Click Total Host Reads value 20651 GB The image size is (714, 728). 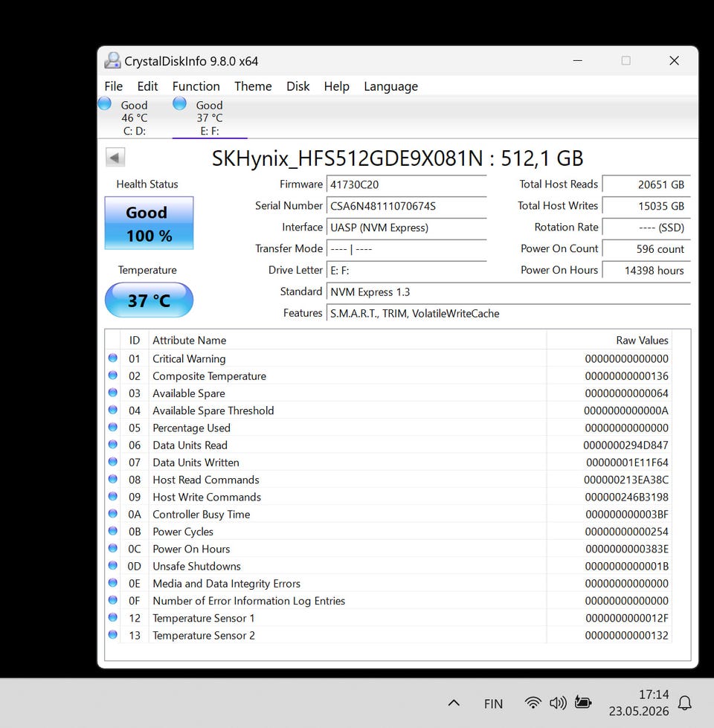tap(646, 184)
